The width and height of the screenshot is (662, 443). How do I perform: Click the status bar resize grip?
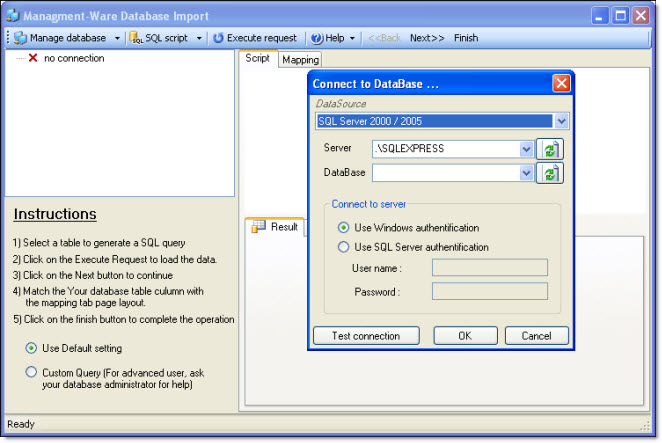point(645,425)
